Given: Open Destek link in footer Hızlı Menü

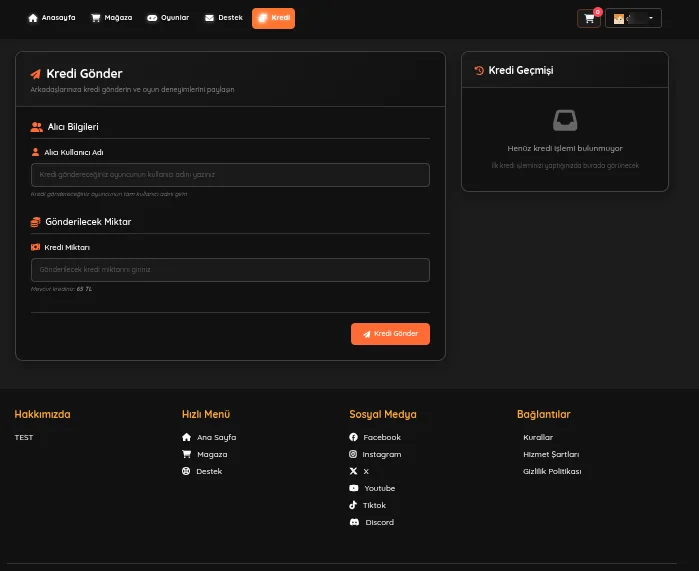Looking at the screenshot, I should (x=209, y=471).
